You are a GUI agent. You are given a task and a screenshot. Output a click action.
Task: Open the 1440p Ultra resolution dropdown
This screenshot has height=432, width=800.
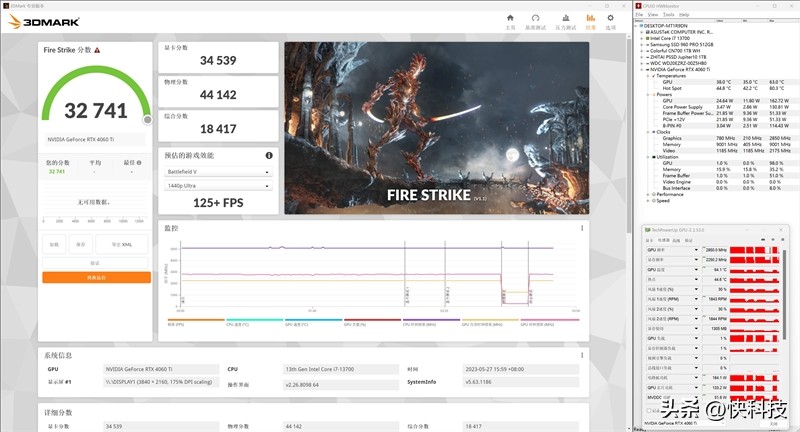(x=217, y=186)
